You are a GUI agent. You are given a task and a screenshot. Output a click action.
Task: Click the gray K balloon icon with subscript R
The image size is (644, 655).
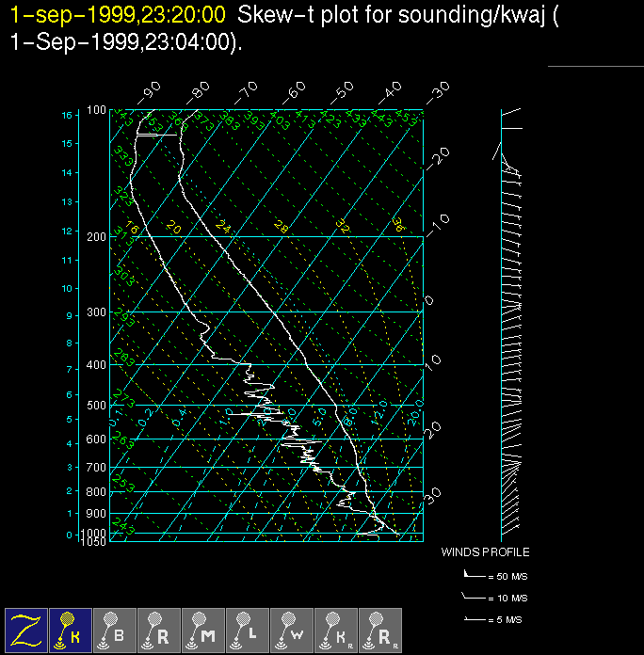(x=336, y=630)
